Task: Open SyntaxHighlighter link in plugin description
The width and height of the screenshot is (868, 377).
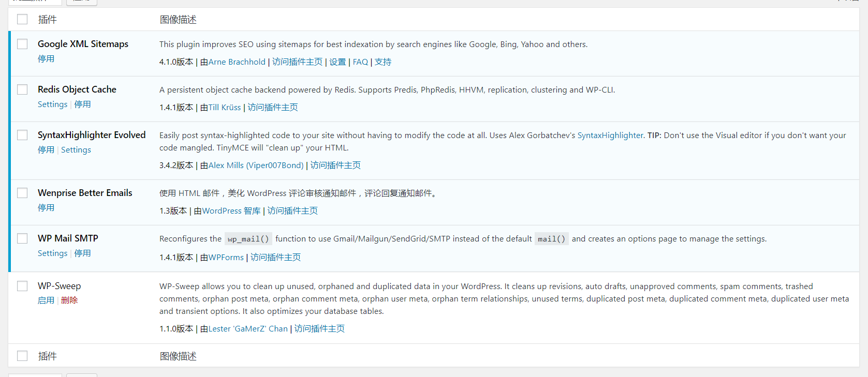Action: click(x=610, y=135)
